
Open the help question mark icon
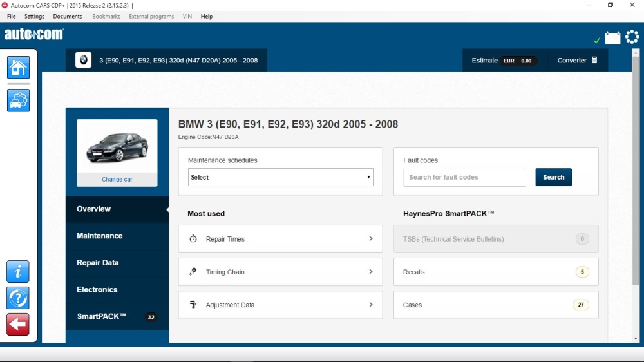point(18,298)
